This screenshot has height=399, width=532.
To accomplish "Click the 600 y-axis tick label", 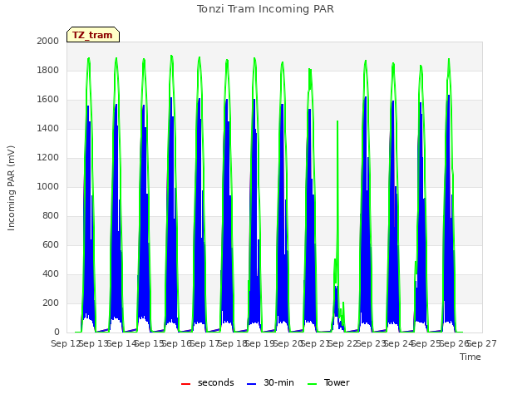I will point(51,244).
